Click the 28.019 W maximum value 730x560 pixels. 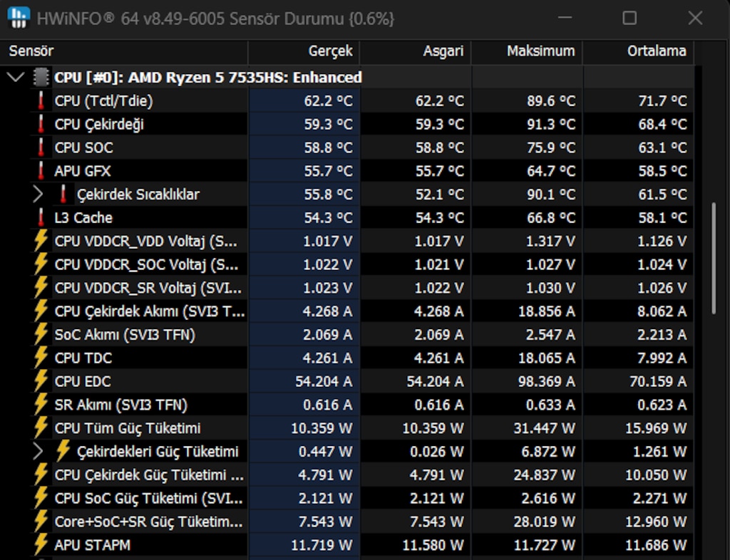point(544,522)
